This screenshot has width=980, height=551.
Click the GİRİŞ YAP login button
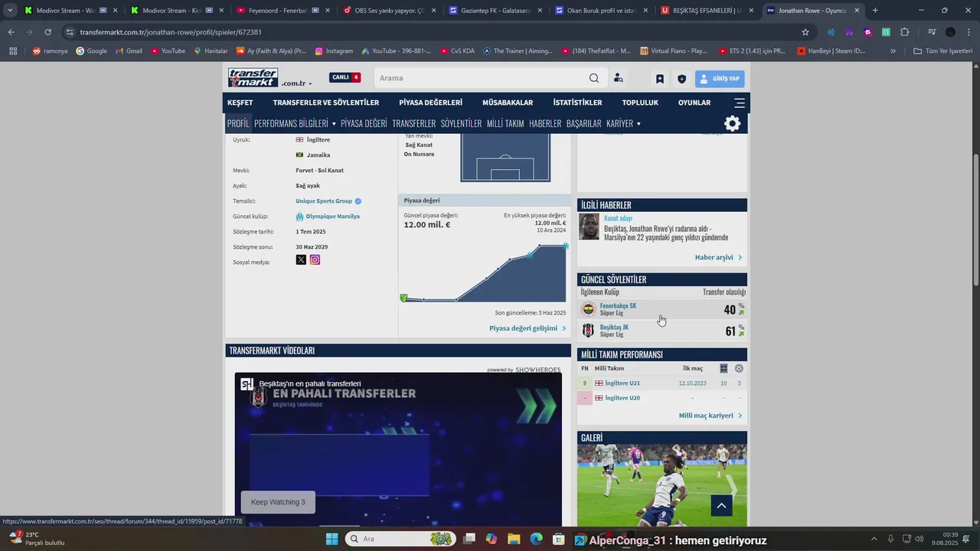click(x=720, y=79)
